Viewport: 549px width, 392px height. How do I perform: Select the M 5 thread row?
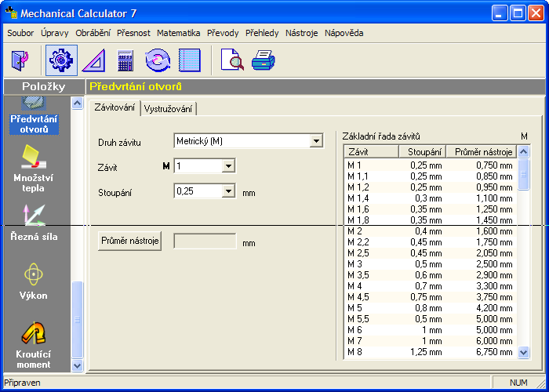coord(431,308)
